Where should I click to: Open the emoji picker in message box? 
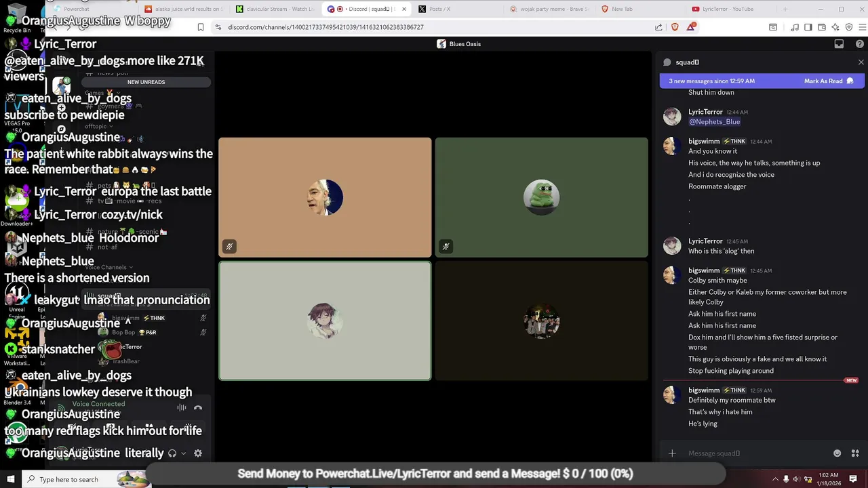click(x=837, y=453)
